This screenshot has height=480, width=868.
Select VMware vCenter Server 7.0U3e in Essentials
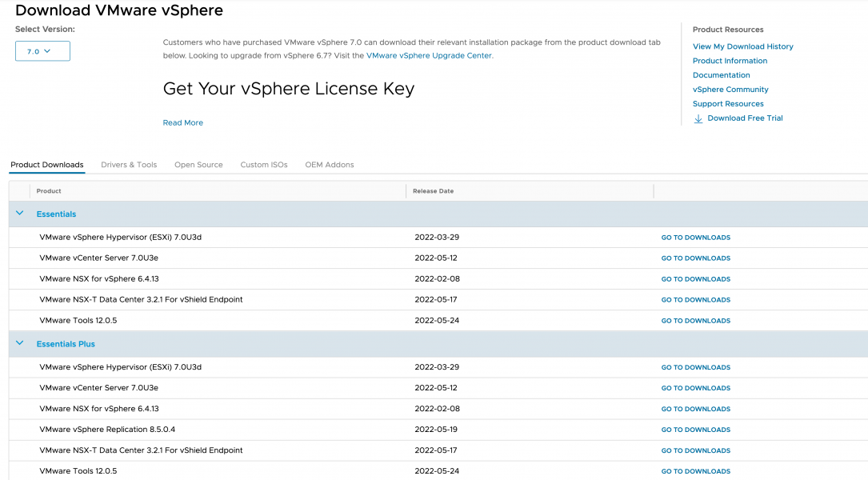[98, 258]
